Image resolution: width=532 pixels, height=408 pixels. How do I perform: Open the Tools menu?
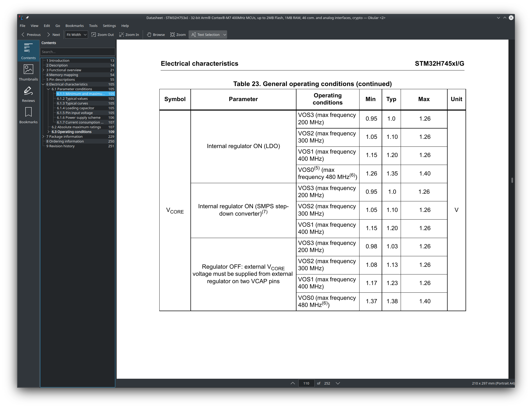[93, 26]
